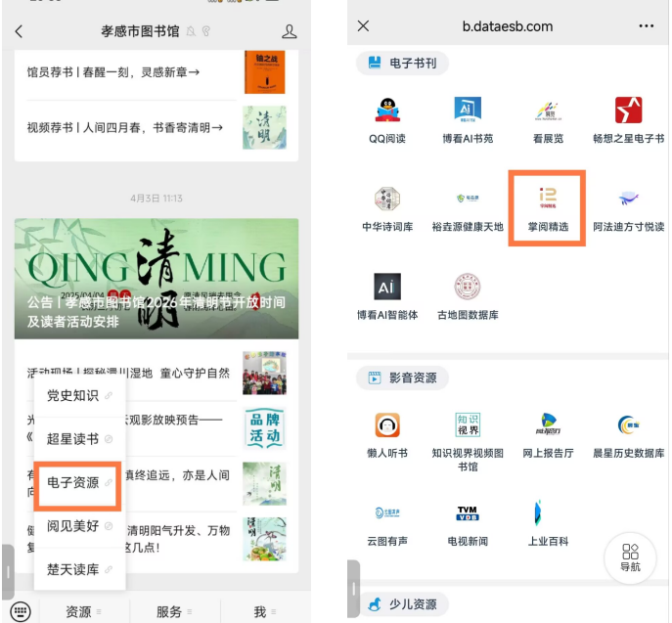Click the profile icon in chat header
672x623 pixels.
click(290, 31)
